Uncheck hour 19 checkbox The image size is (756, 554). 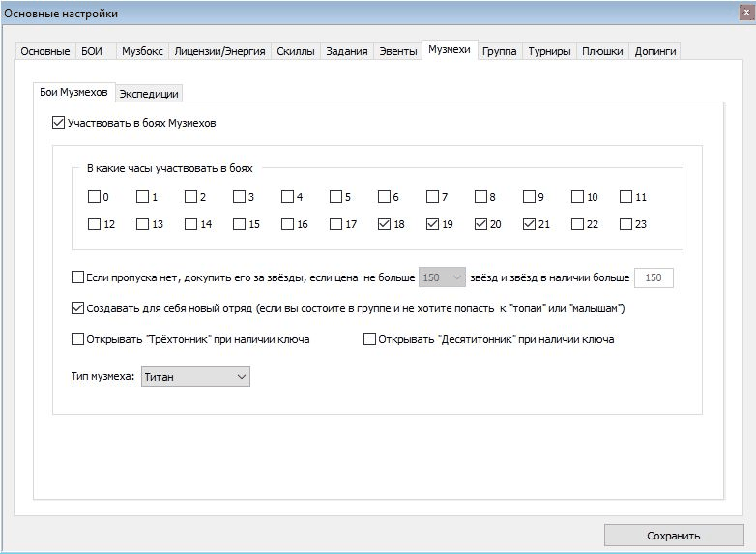click(432, 223)
